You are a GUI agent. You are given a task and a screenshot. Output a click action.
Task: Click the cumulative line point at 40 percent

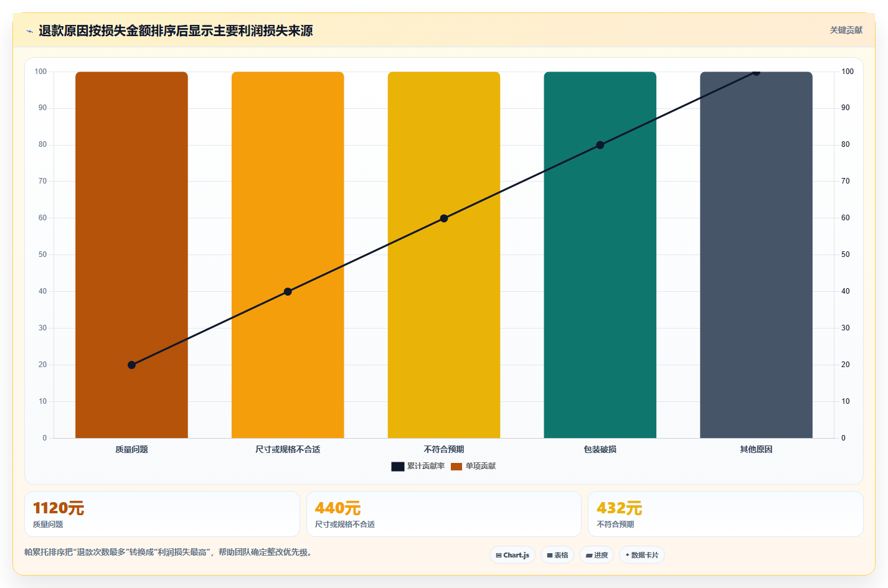[288, 291]
